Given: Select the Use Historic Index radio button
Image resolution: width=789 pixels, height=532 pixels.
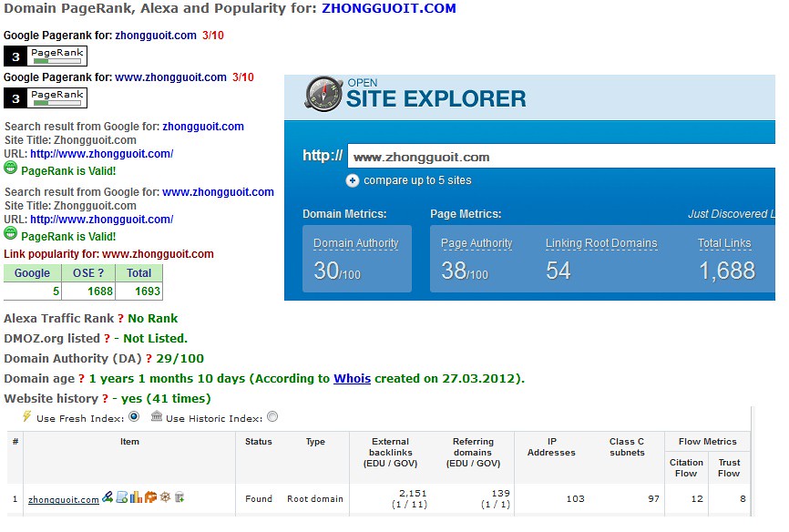Looking at the screenshot, I should click(272, 416).
